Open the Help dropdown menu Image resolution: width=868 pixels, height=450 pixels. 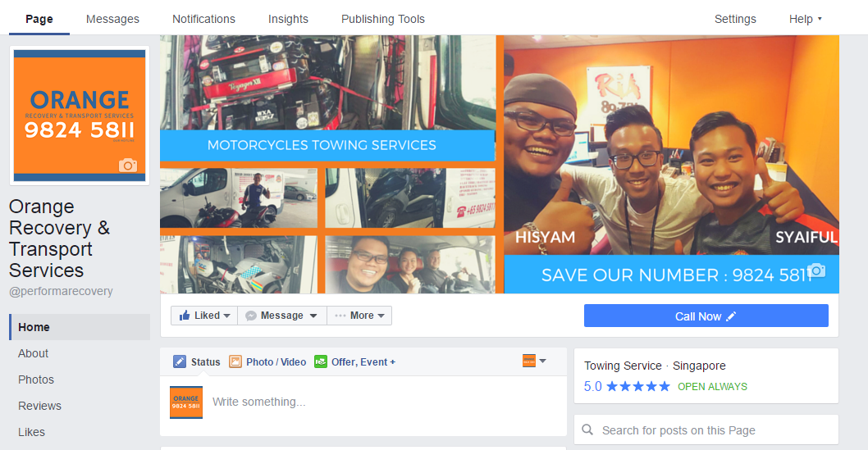(x=806, y=19)
